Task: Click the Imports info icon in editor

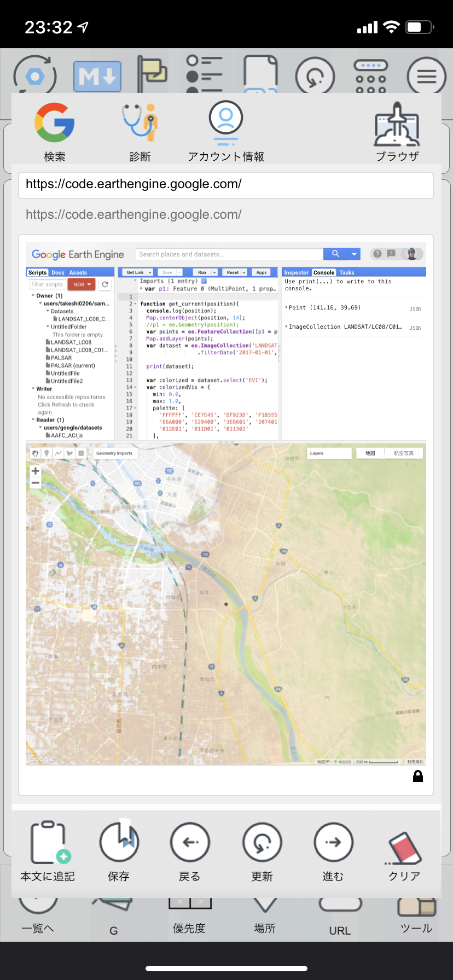Action: [x=204, y=281]
